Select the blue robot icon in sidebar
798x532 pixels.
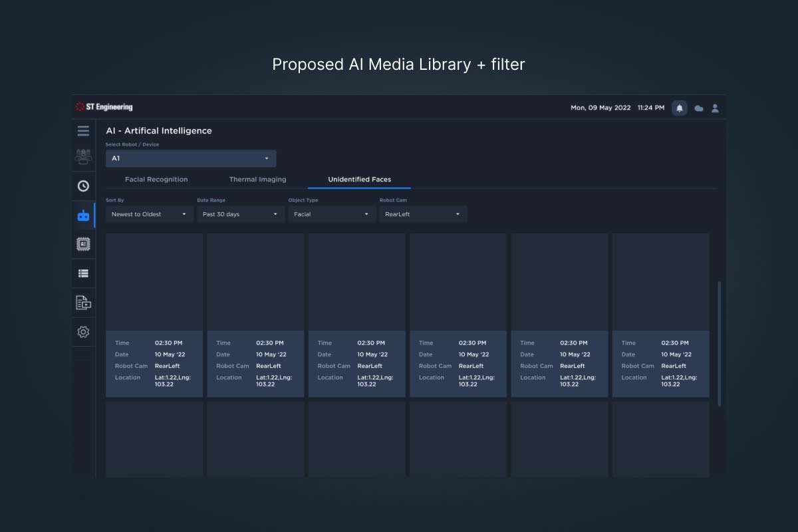pos(83,215)
